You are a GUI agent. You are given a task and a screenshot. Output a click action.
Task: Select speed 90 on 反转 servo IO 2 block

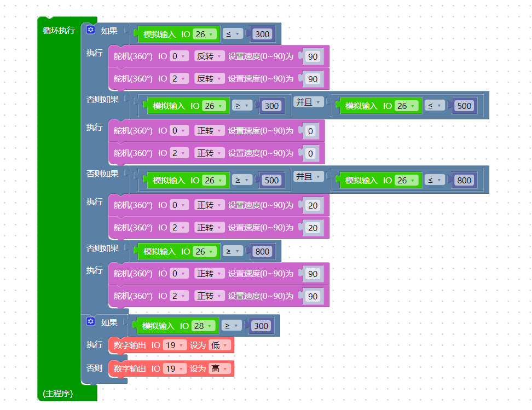coord(313,79)
